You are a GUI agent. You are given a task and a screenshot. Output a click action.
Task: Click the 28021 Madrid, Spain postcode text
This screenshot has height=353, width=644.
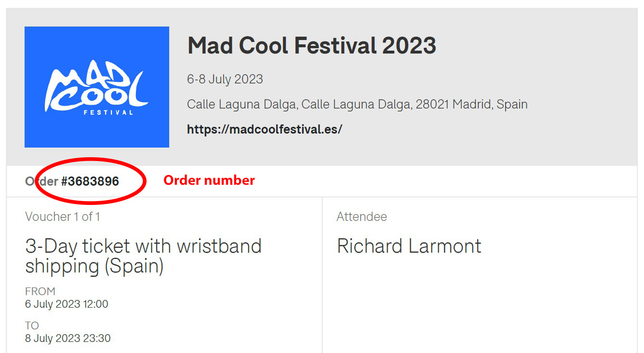pyautogui.click(x=472, y=104)
